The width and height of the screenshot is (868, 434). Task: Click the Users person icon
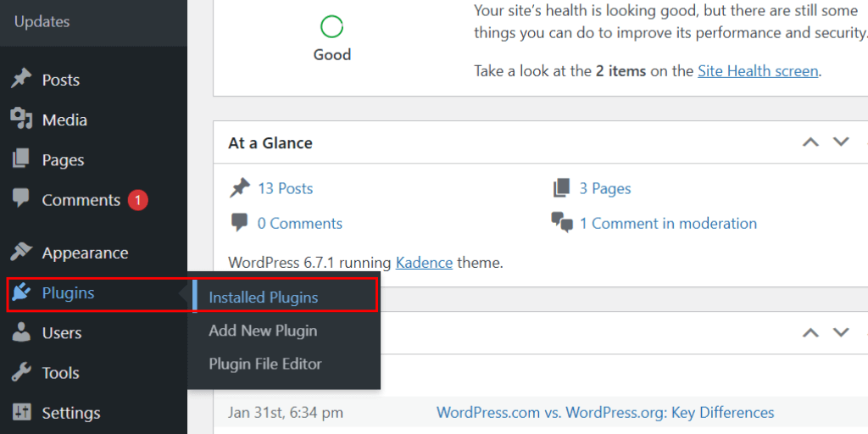click(21, 332)
